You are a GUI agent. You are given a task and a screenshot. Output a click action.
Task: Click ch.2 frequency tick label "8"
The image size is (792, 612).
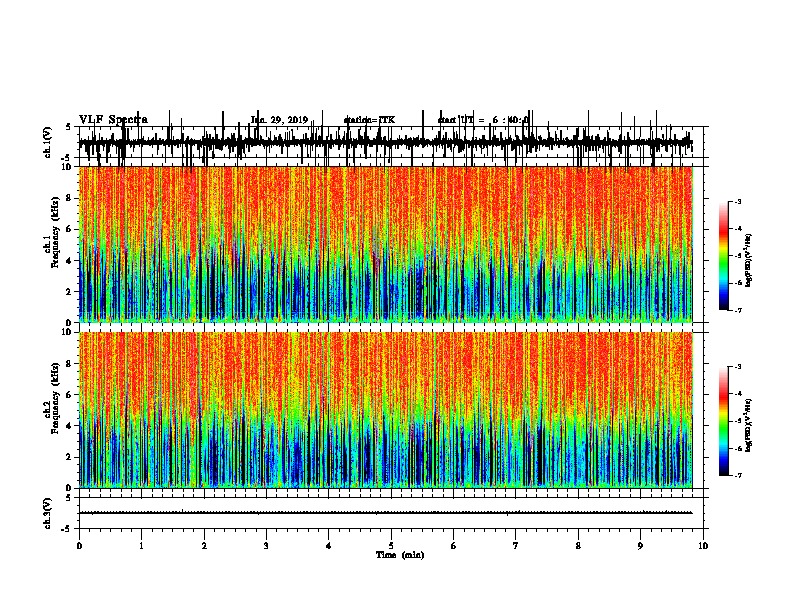point(69,364)
